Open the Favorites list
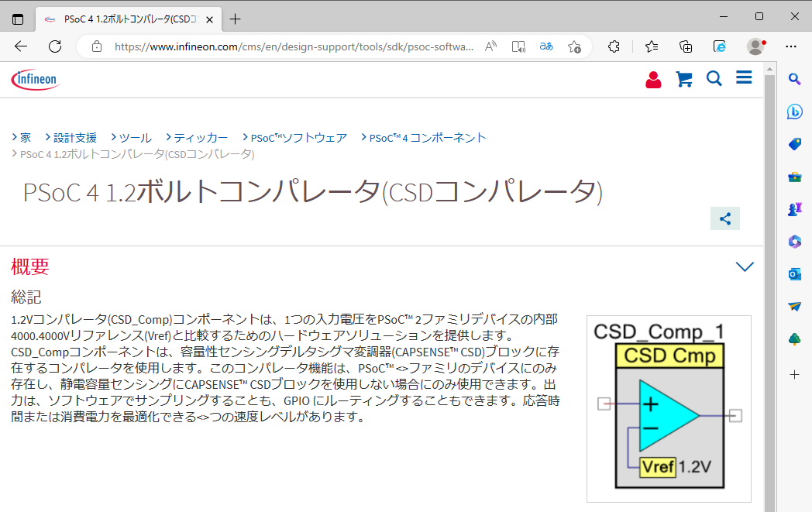The image size is (812, 512). pos(652,46)
